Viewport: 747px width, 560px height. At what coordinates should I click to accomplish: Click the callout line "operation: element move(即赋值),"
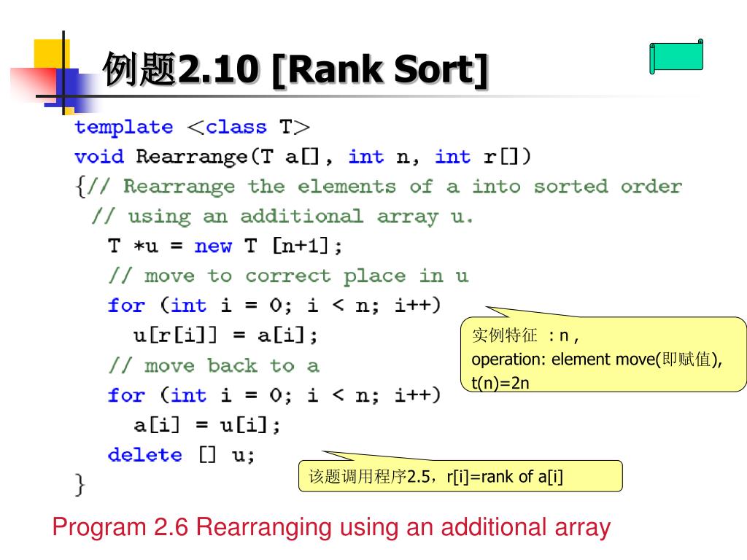coord(597,359)
